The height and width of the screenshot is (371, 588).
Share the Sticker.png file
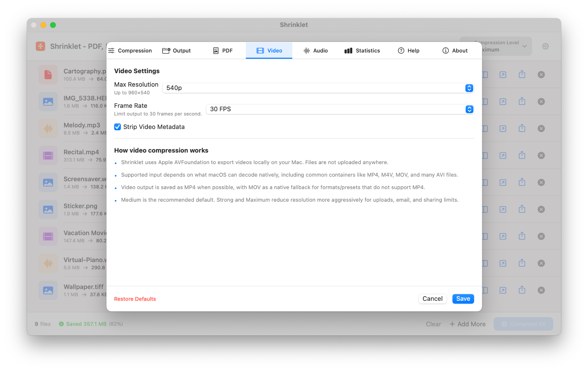point(522,209)
